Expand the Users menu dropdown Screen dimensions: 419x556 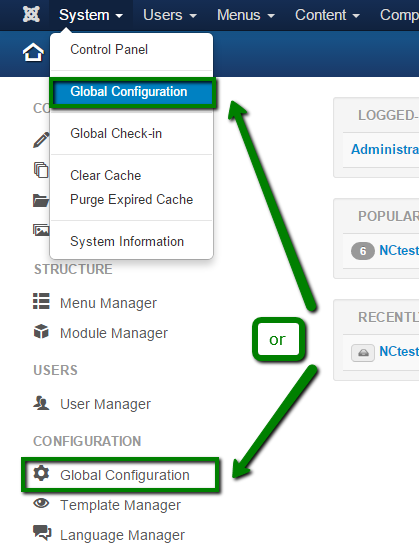coord(170,15)
